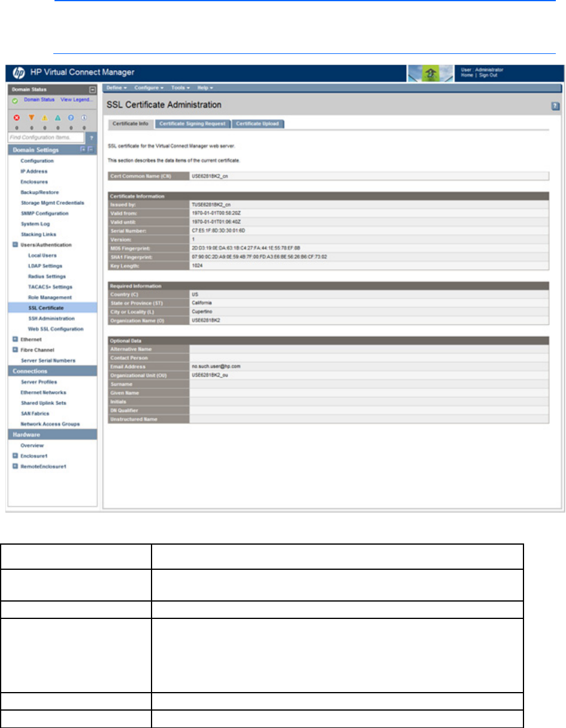This screenshot has height=728, width=566.
Task: Click the blue unknown status question icon
Action: 71,119
